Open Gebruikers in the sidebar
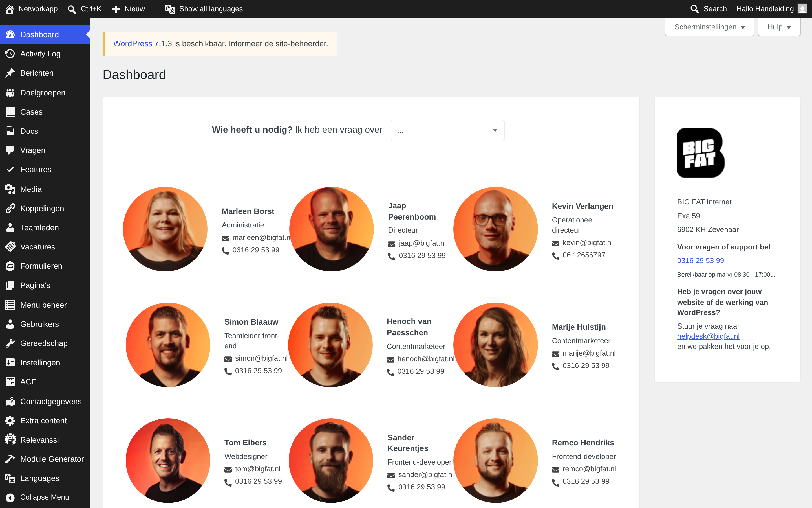This screenshot has height=508, width=812. (45, 324)
